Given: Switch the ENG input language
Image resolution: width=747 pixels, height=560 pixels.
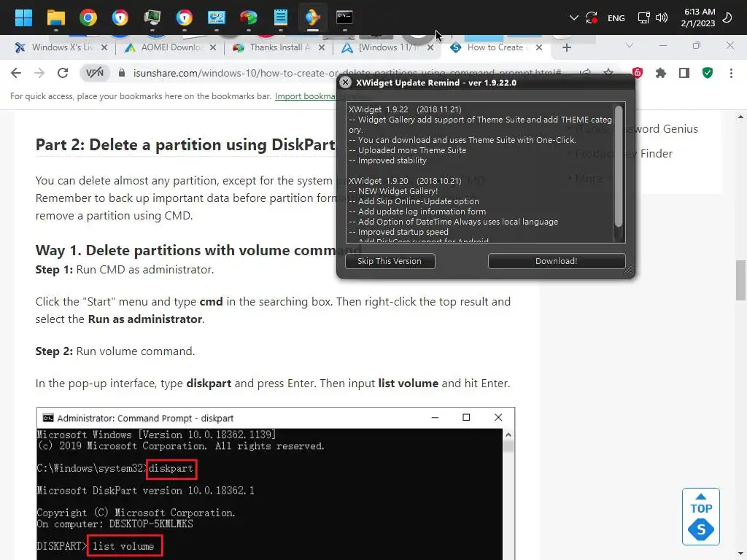Looking at the screenshot, I should pos(616,18).
